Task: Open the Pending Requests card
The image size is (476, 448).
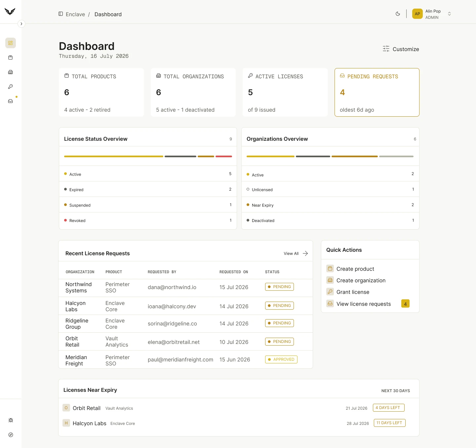Action: (377, 92)
